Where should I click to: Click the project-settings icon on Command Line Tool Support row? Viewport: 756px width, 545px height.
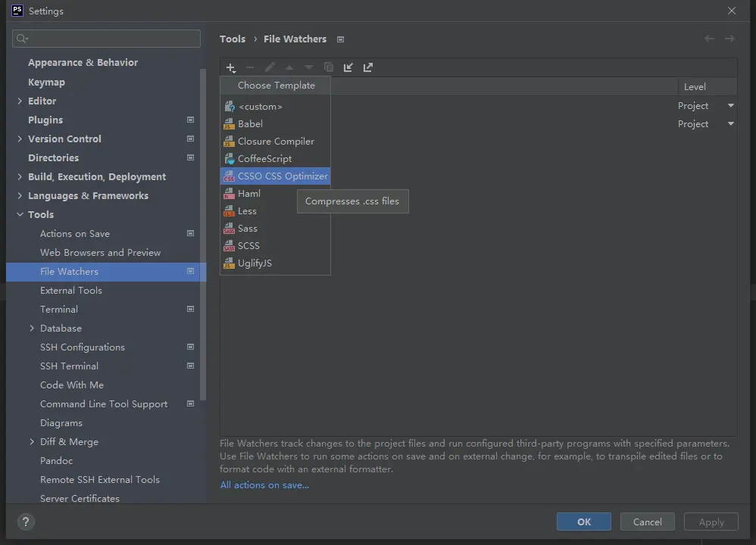click(190, 403)
